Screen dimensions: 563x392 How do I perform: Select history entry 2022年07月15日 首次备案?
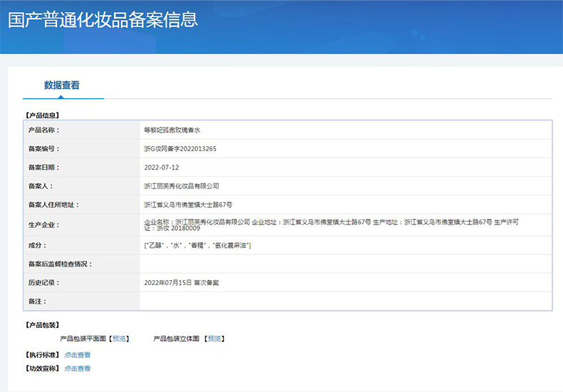pyautogui.click(x=181, y=282)
